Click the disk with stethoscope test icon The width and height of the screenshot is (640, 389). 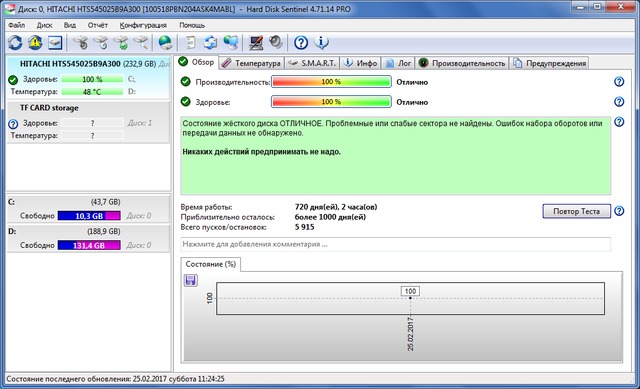click(81, 42)
